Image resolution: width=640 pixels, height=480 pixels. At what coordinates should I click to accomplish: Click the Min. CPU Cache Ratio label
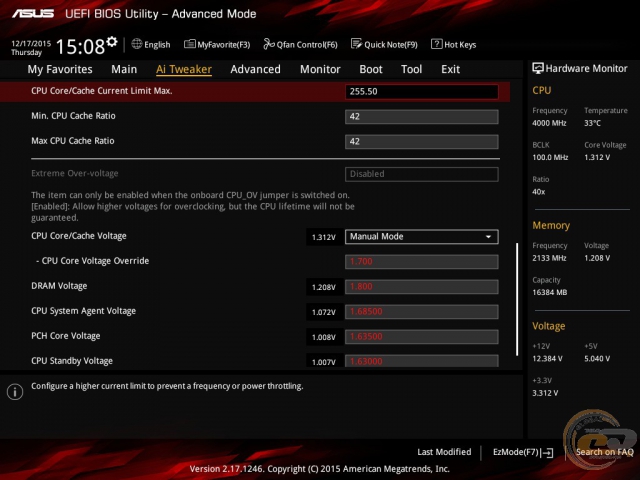point(73,116)
